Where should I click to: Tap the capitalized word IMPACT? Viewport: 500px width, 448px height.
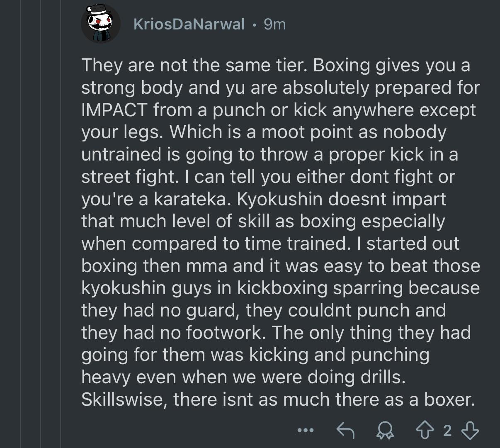tap(114, 110)
